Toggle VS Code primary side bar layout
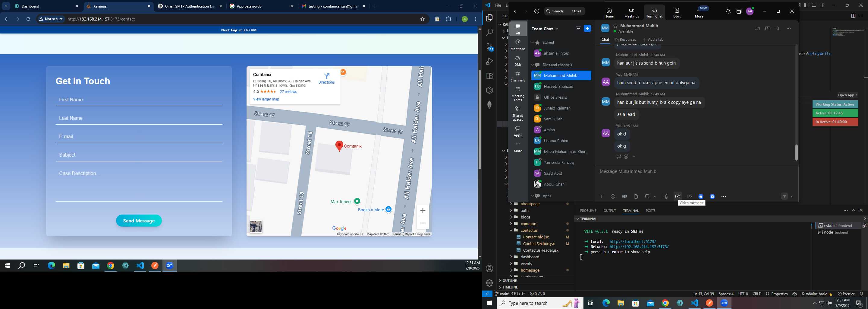The width and height of the screenshot is (868, 309). (x=806, y=5)
